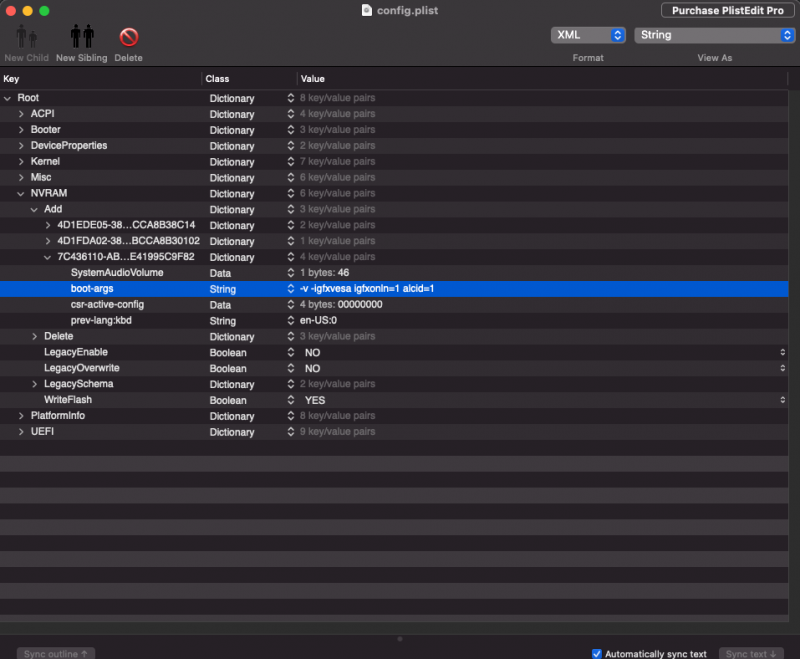
Task: Select the prev-lang:kbd key
Action: (101, 320)
